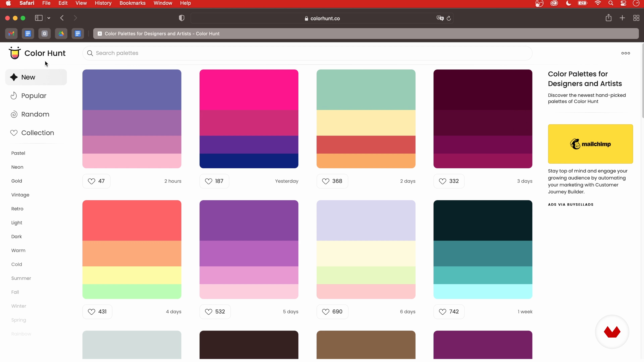Image resolution: width=644 pixels, height=362 pixels.
Task: Select the mint green swatch in 2 days palette
Action: click(366, 90)
